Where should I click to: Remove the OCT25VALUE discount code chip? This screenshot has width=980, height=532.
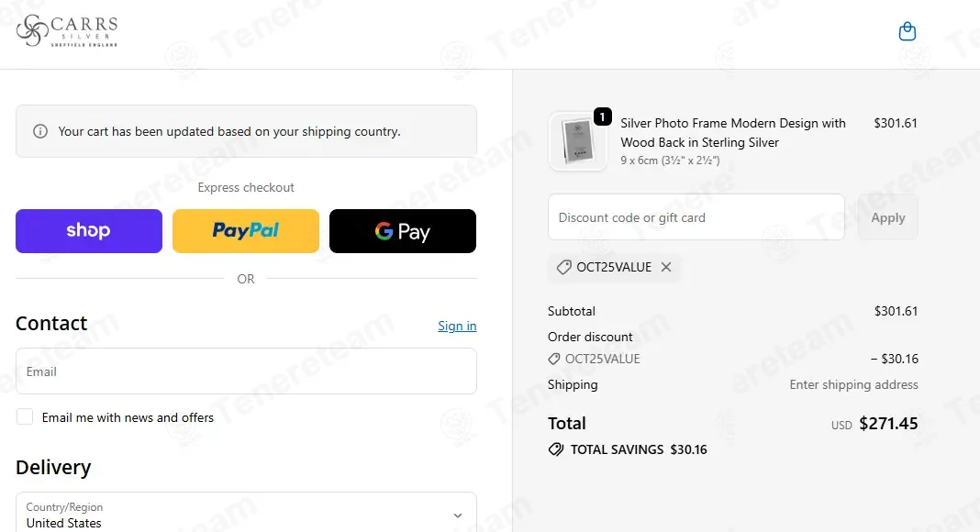[x=666, y=267]
